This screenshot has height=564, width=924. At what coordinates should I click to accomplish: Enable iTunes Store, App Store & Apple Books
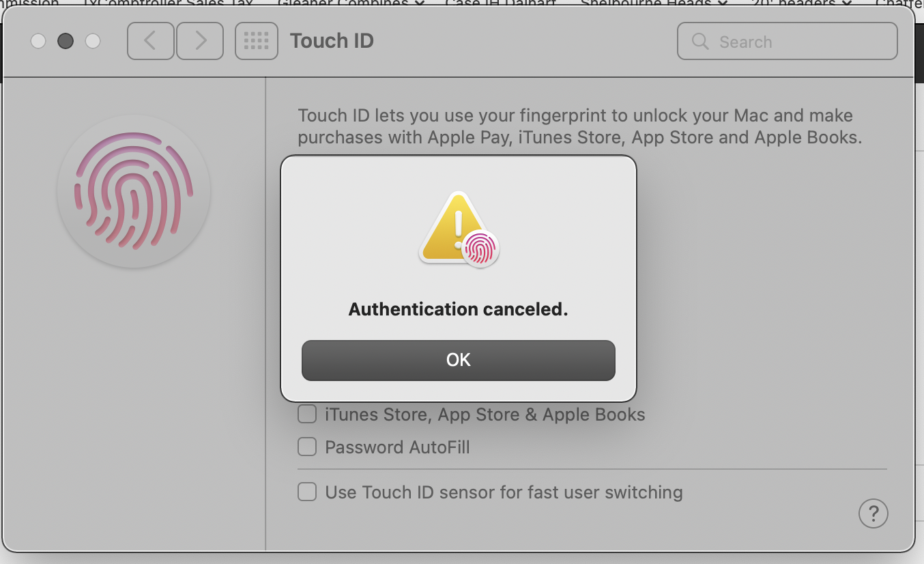(x=307, y=414)
